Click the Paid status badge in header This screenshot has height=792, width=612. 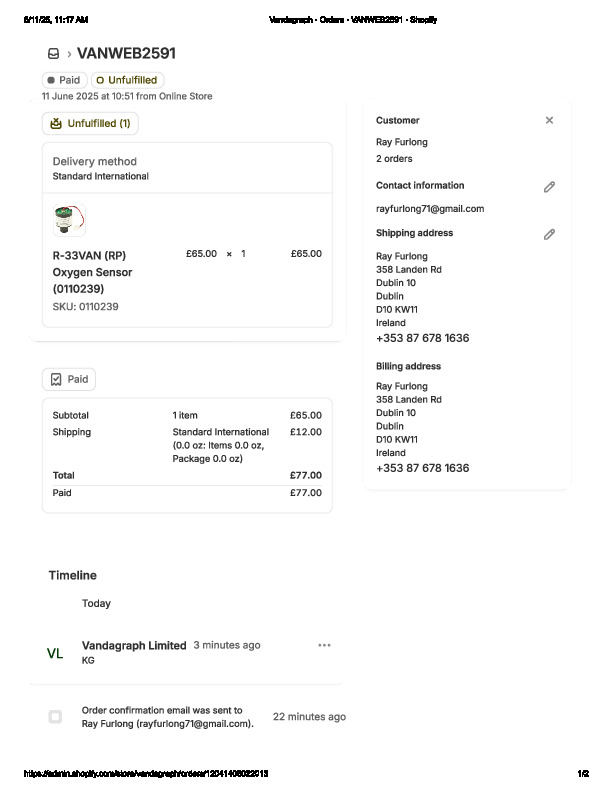point(64,80)
